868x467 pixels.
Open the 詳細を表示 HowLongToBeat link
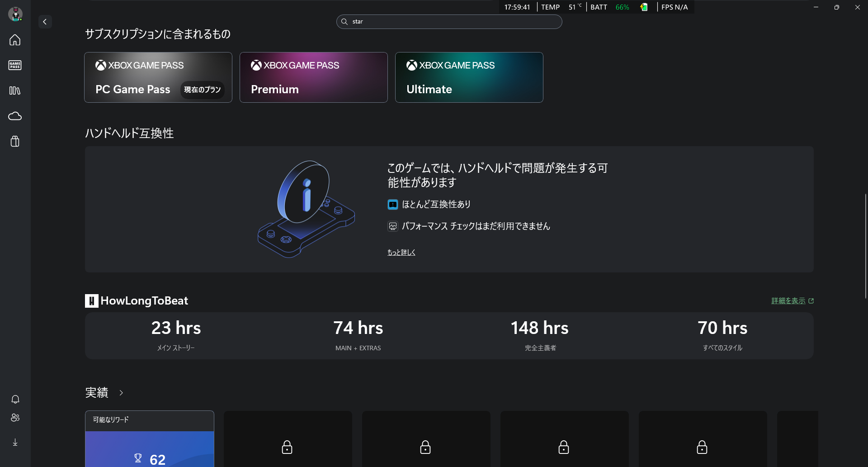tap(793, 301)
